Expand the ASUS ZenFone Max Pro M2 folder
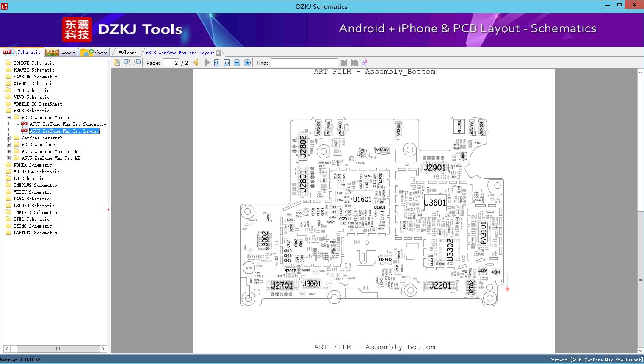 [x=8, y=158]
